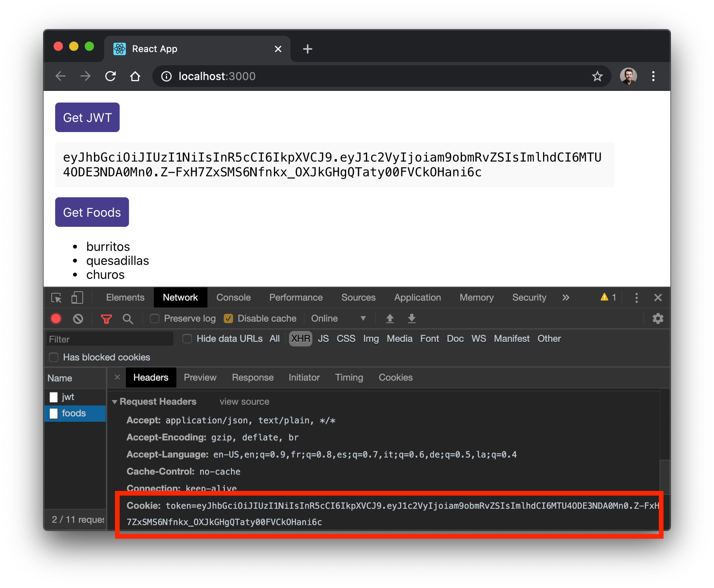Bookmark this page with the star icon
The width and height of the screenshot is (714, 588).
point(597,76)
